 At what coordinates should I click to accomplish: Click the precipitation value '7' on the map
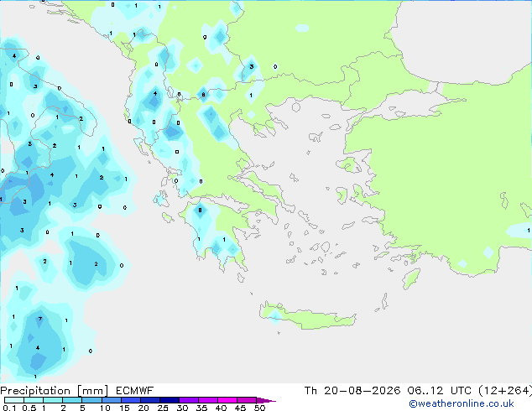40,319
